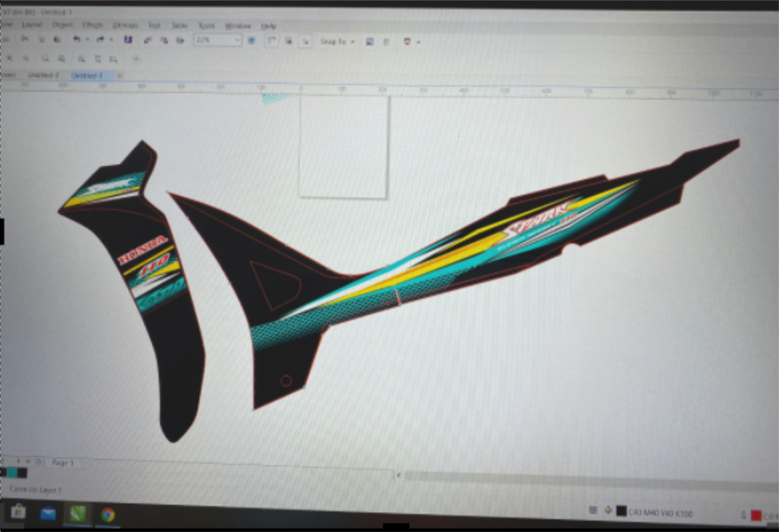
Task: Click the horizontal scrollbar left arrow
Action: (399, 475)
